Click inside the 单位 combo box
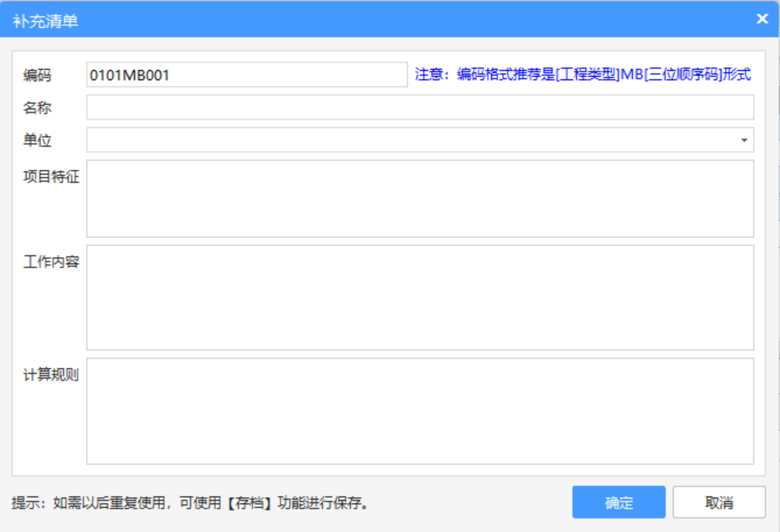Image resolution: width=780 pixels, height=532 pixels. coord(412,141)
